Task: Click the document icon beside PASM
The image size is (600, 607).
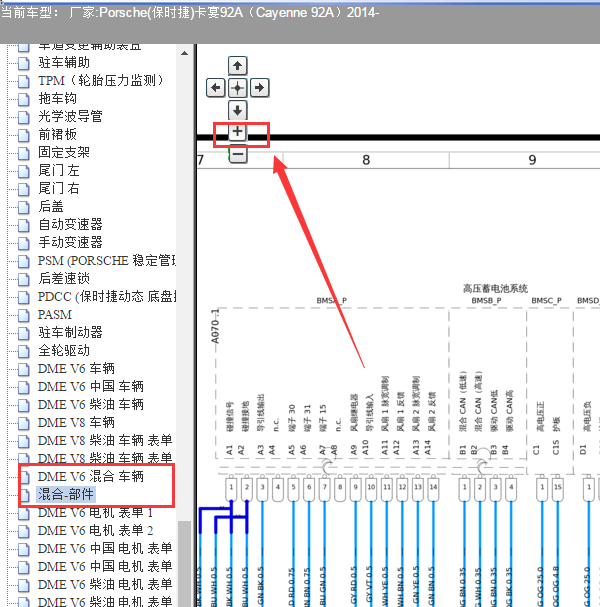Action: click(x=24, y=315)
